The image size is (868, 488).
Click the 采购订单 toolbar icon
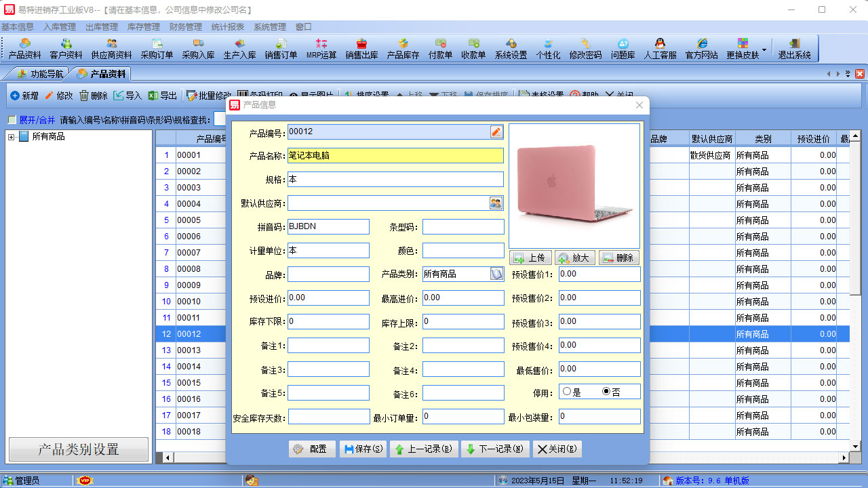tap(157, 48)
